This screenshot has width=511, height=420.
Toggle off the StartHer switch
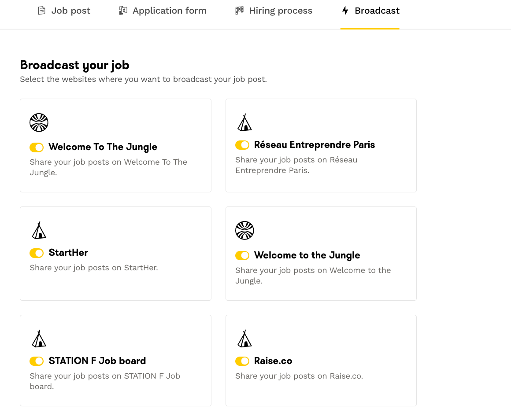(37, 253)
